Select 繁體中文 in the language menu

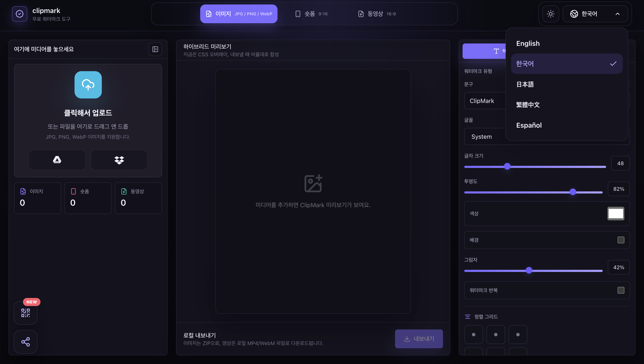pyautogui.click(x=567, y=105)
